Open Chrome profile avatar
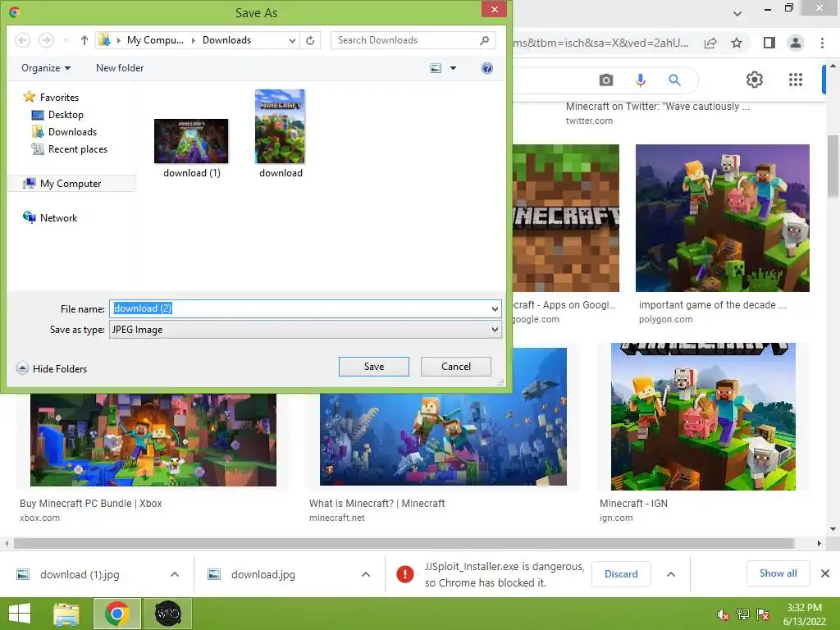Viewport: 840px width, 630px height. click(796, 43)
